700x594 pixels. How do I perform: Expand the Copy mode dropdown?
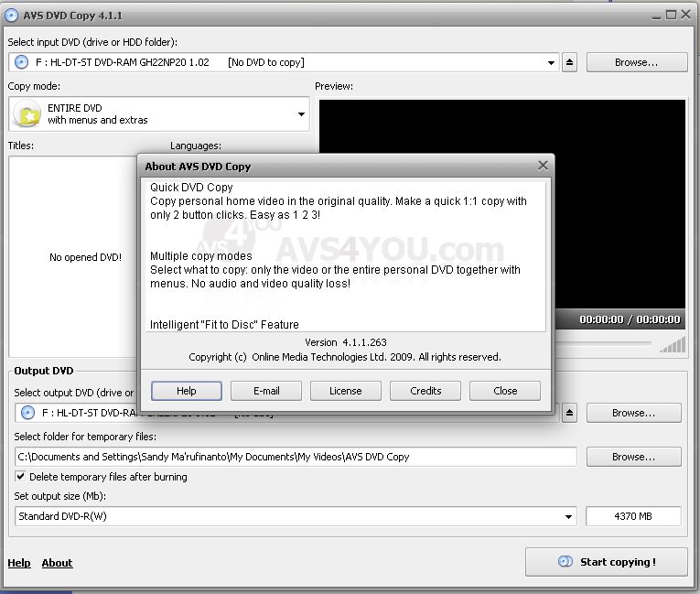(x=301, y=114)
